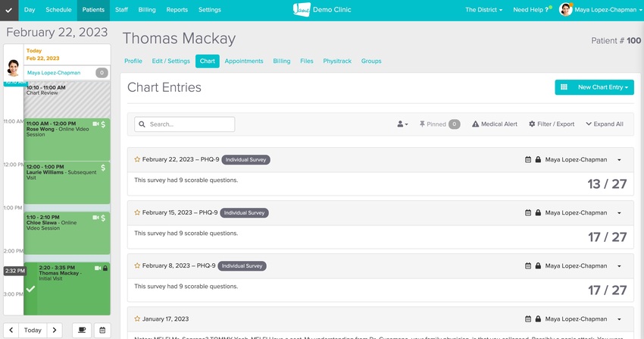644x339 pixels.
Task: Click the Medical Alert button
Action: [x=495, y=124]
